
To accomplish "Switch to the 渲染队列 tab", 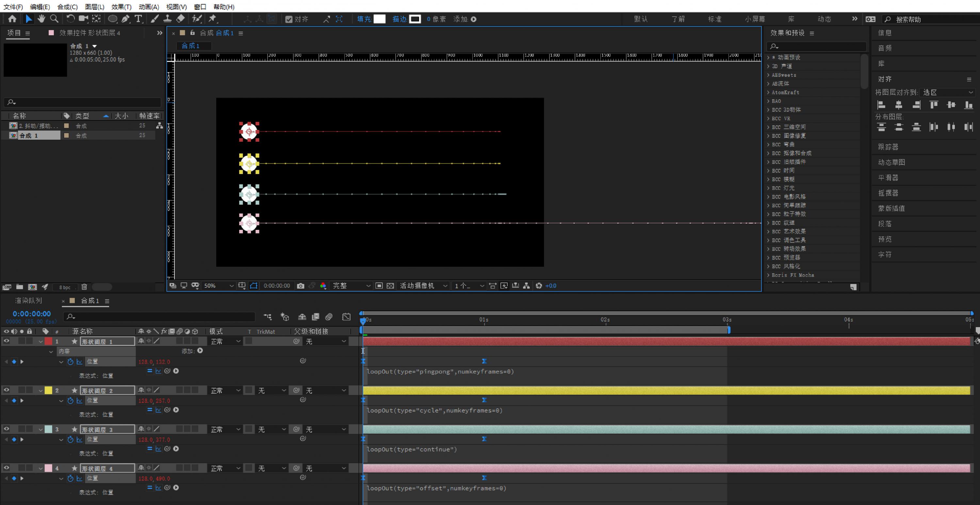I will 28,300.
